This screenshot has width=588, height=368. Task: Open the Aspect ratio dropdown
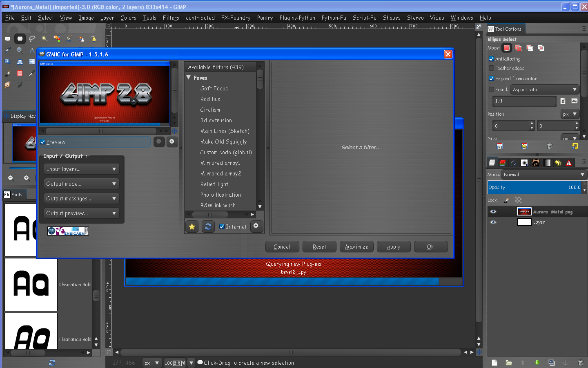coord(545,90)
